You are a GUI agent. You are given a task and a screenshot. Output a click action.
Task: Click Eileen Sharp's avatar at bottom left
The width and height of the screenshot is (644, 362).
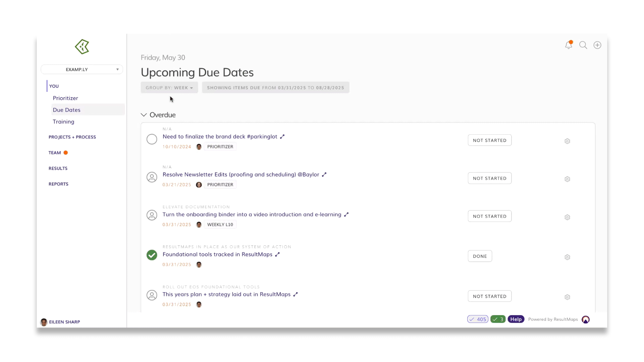44,322
